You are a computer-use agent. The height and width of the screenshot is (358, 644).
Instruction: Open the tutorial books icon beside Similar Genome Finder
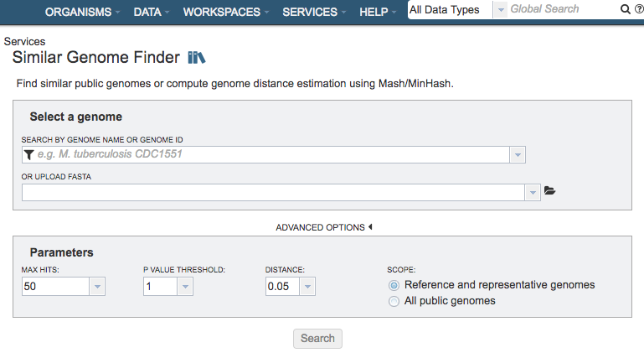click(x=197, y=58)
